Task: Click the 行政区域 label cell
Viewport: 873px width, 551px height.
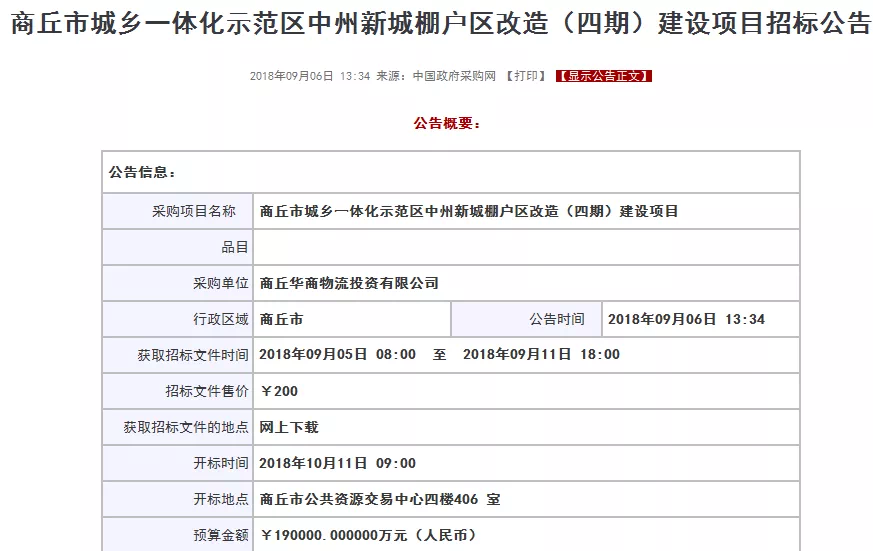Action: [x=178, y=319]
